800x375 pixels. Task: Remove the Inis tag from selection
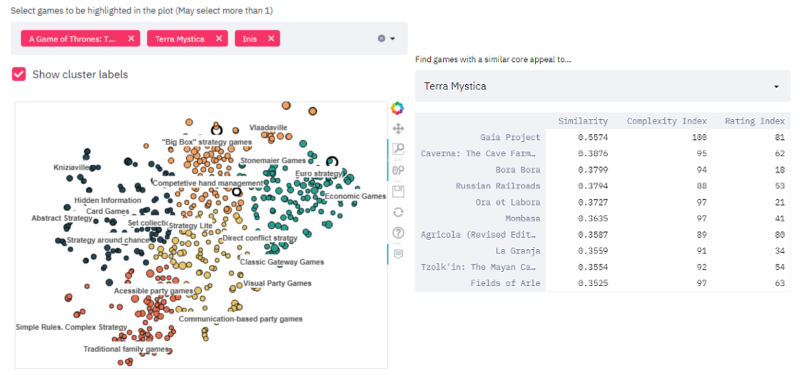pos(271,38)
